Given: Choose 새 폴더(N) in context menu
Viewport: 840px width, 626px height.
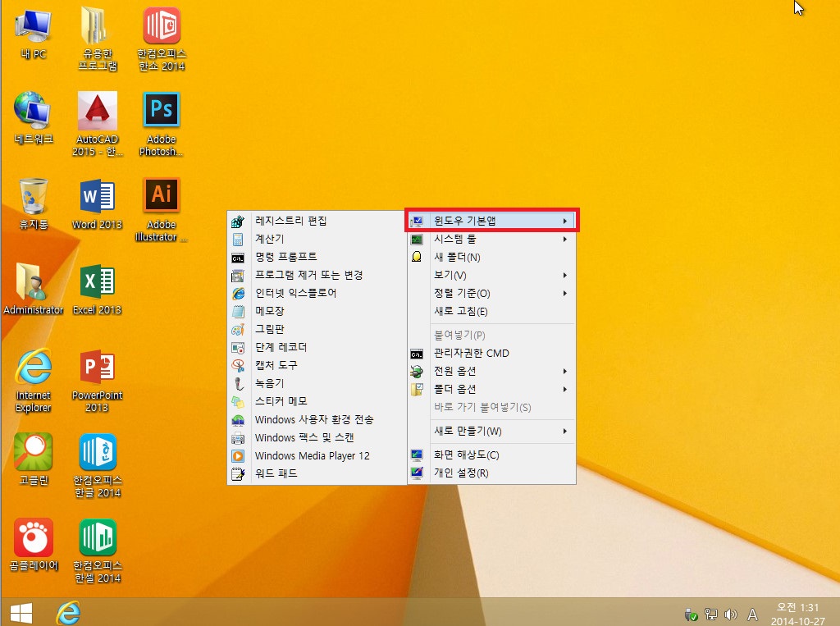Looking at the screenshot, I should [x=492, y=258].
